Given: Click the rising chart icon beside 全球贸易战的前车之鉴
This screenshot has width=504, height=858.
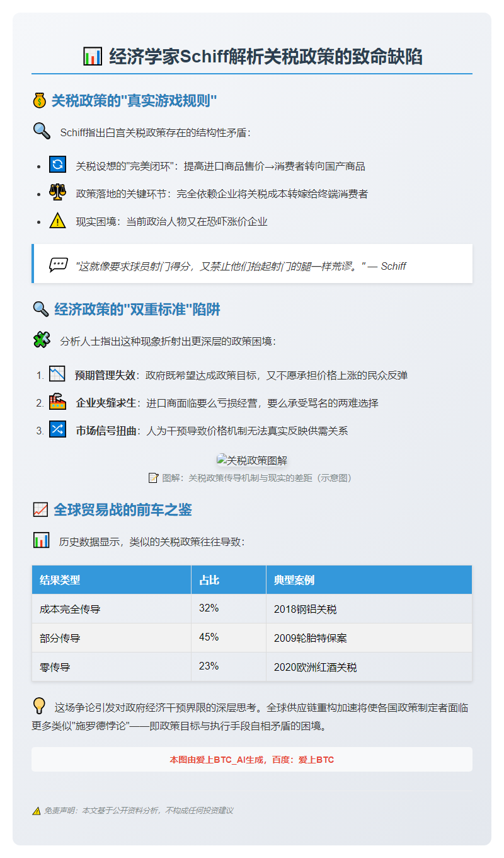Looking at the screenshot, I should 40,509.
